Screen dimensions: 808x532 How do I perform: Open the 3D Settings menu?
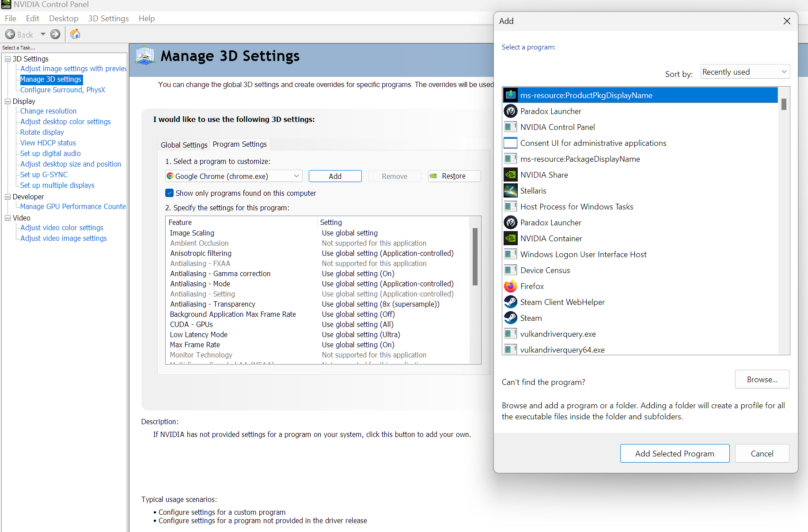108,18
